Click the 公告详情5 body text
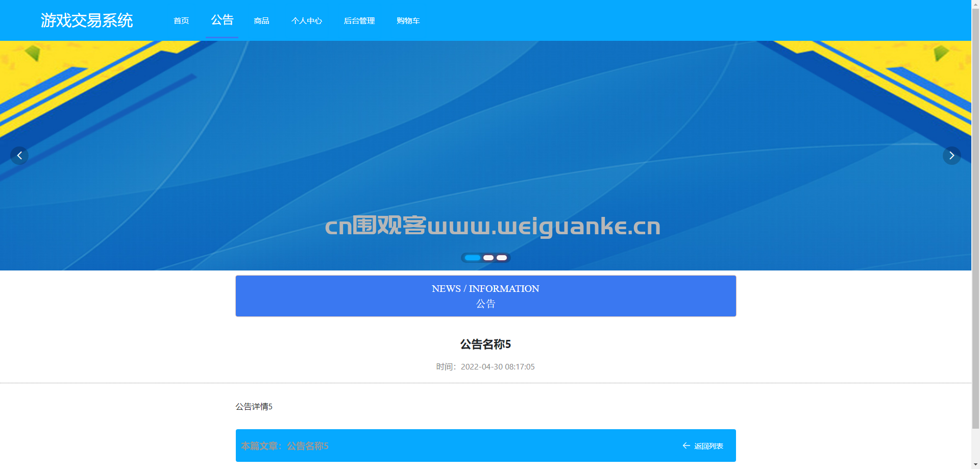980x469 pixels. (254, 407)
